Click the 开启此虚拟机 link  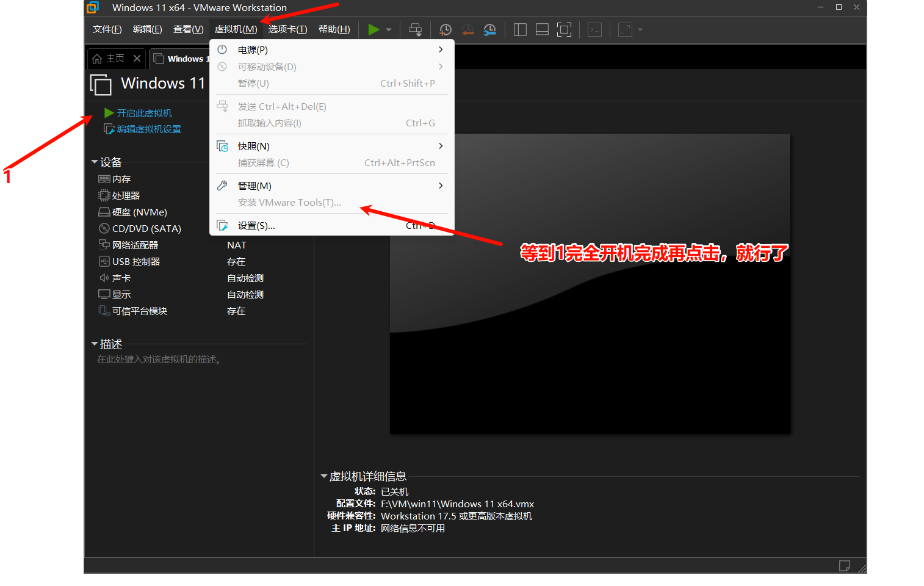click(145, 113)
